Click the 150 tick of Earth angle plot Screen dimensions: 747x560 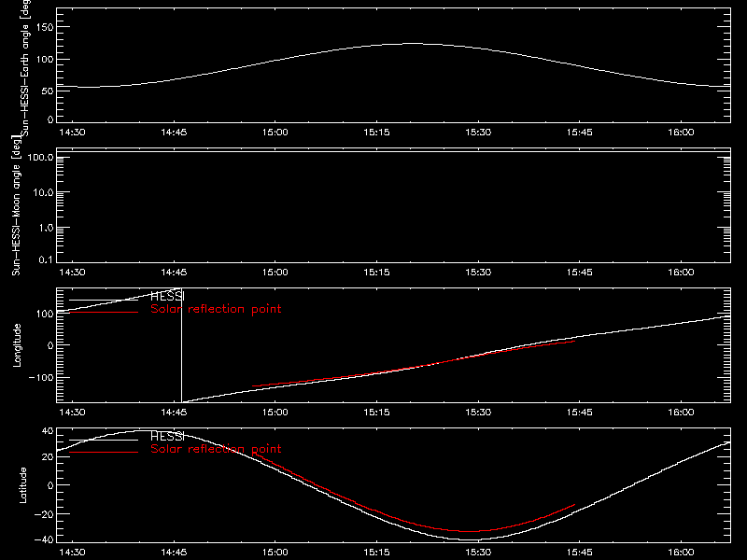click(45, 27)
